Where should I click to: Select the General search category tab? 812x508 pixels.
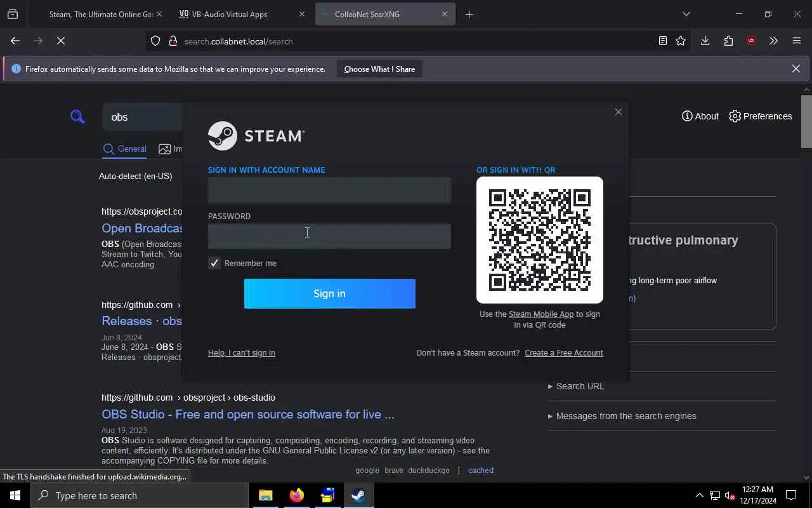pyautogui.click(x=125, y=149)
